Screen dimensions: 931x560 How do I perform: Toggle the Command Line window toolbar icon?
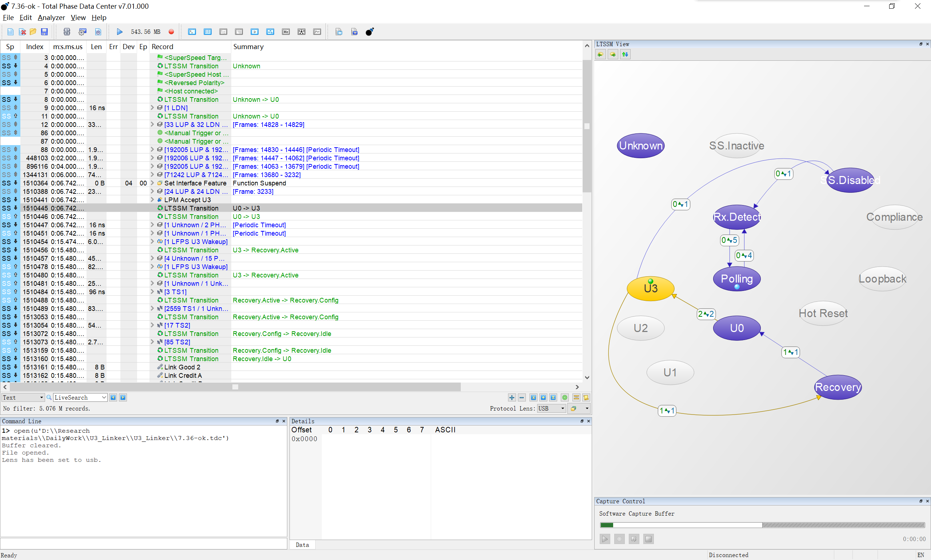click(192, 32)
